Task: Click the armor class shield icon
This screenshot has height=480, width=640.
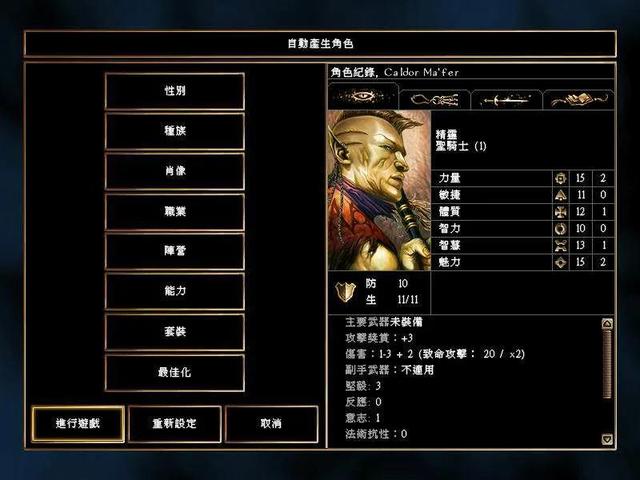Action: coord(345,291)
